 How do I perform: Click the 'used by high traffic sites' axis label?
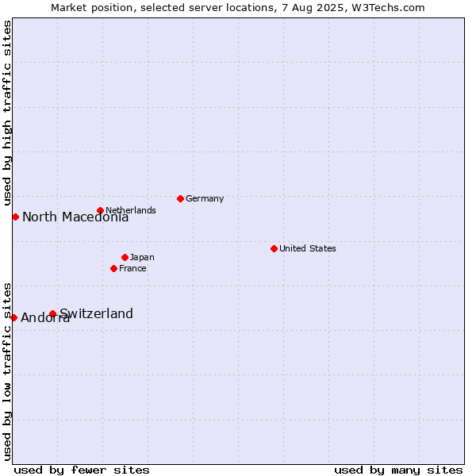click(x=6, y=113)
